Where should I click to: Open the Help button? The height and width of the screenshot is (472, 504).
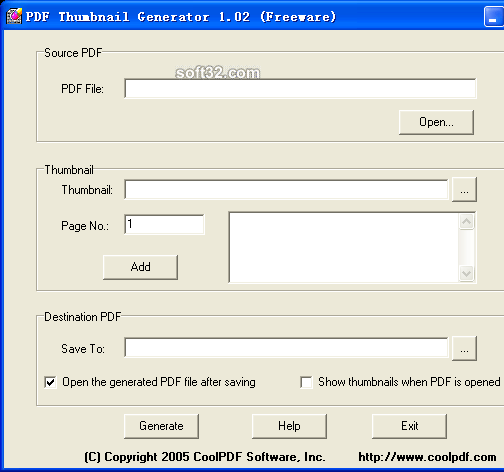pos(289,426)
